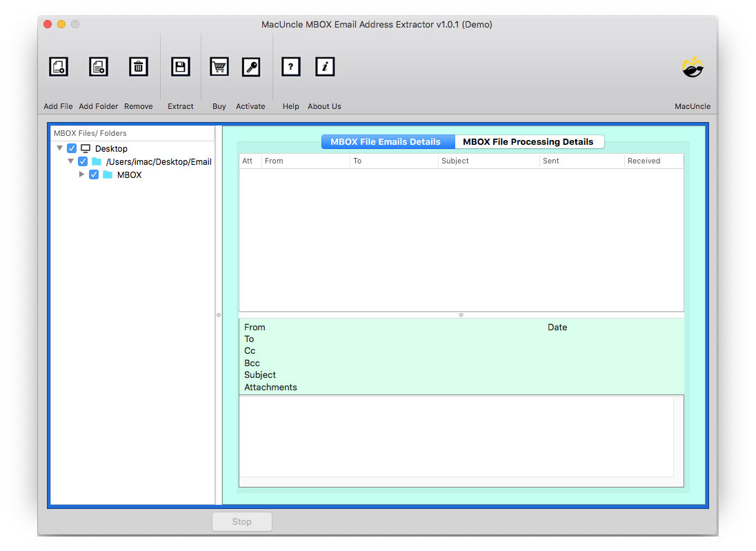Click the Add Folder icon
This screenshot has height=551, width=756.
[x=98, y=67]
